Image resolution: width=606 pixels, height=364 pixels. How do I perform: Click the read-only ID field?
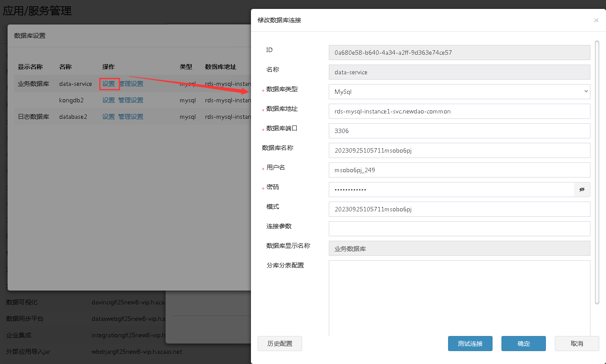click(x=459, y=53)
